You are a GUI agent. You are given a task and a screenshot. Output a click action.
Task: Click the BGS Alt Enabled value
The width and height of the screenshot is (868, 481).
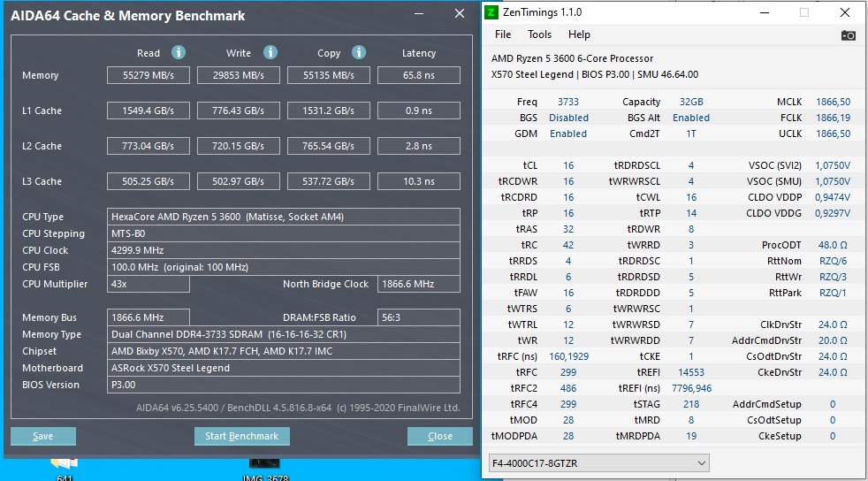click(691, 118)
